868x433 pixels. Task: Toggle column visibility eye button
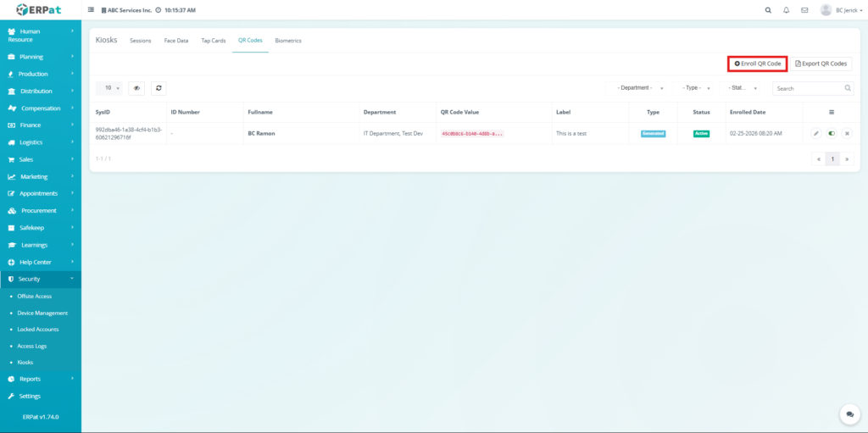pyautogui.click(x=136, y=87)
